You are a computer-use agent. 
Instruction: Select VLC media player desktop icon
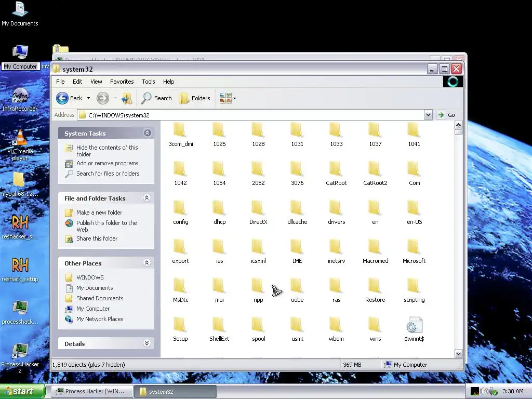tap(20, 145)
